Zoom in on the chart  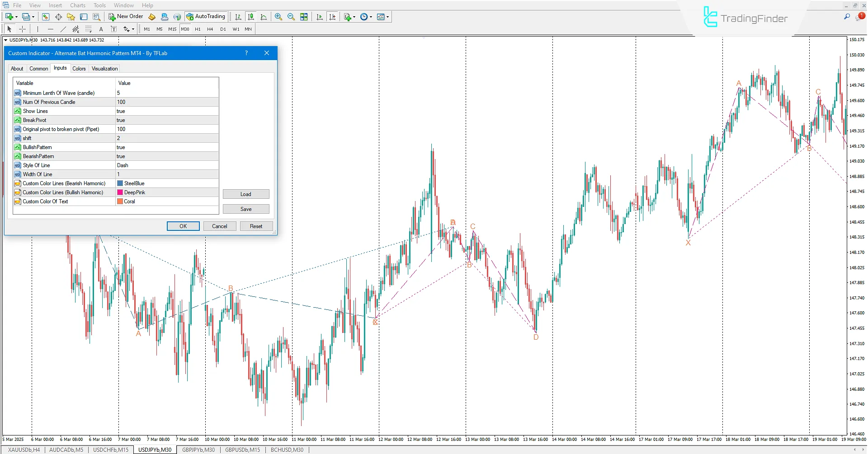click(278, 17)
